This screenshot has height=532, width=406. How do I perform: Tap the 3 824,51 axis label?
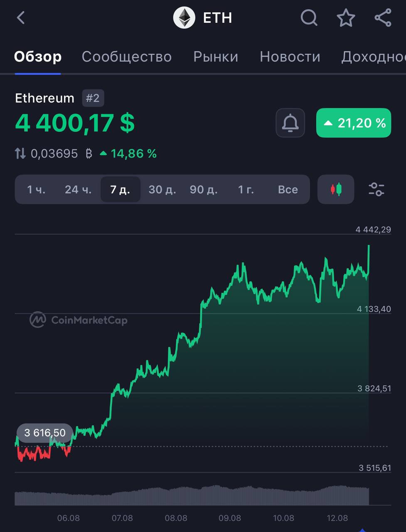point(374,388)
